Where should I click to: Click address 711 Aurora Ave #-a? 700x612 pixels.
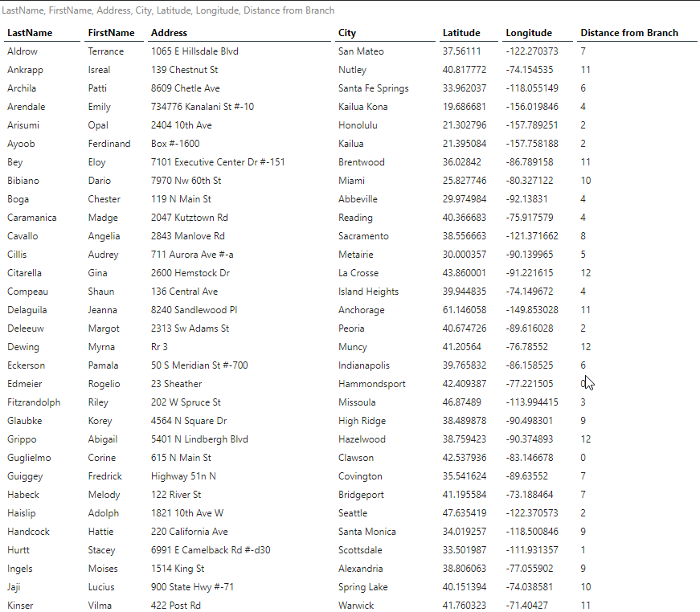pyautogui.click(x=192, y=255)
